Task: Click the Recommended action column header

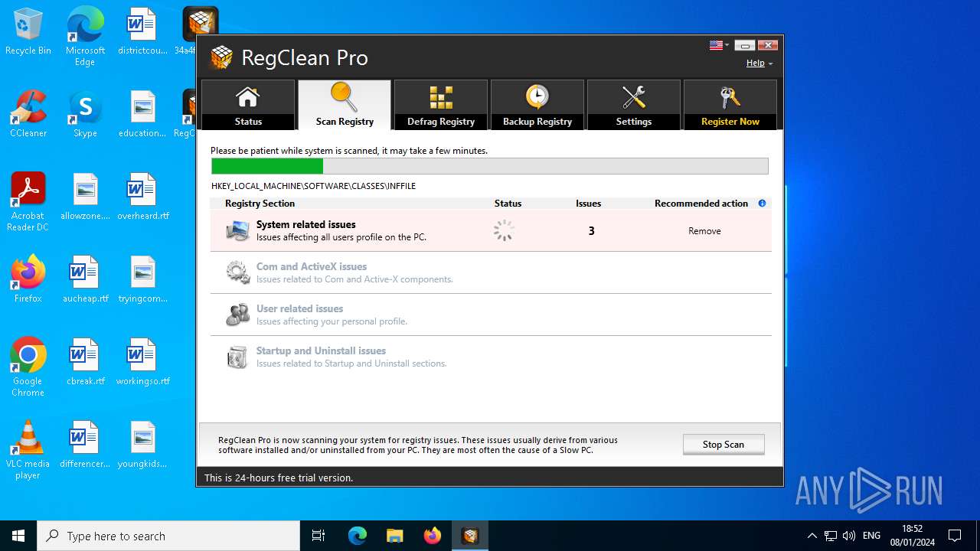Action: point(701,204)
